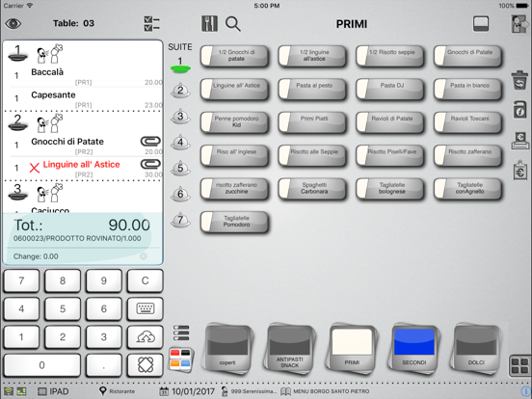Image resolution: width=532 pixels, height=399 pixels.
Task: Add Penne pomodoro Kid dish
Action: coord(234,122)
